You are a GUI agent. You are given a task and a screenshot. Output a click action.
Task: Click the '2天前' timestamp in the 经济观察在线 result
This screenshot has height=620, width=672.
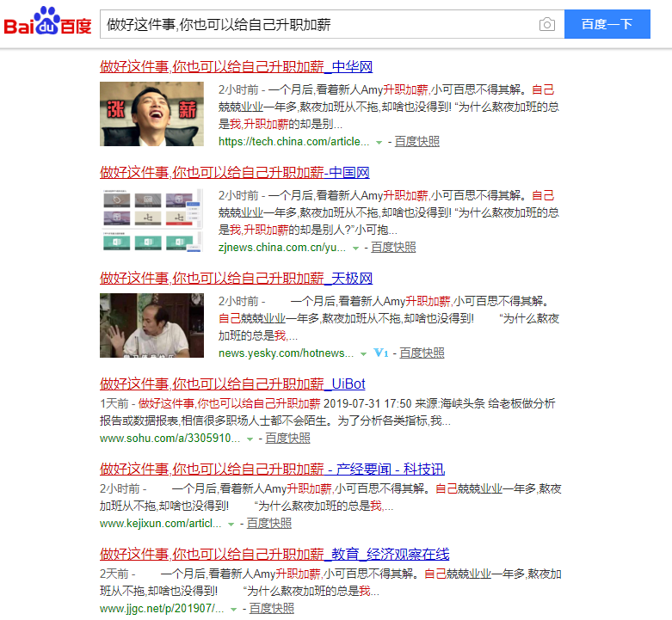click(x=114, y=574)
